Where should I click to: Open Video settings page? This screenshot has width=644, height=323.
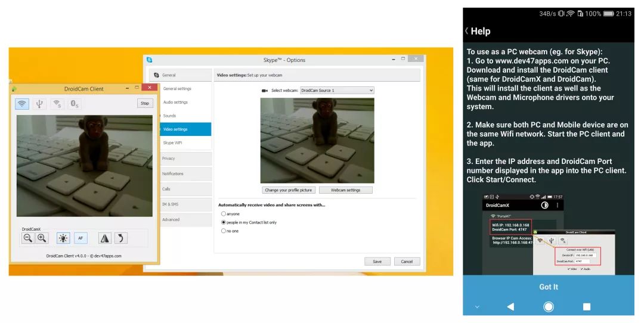[185, 129]
